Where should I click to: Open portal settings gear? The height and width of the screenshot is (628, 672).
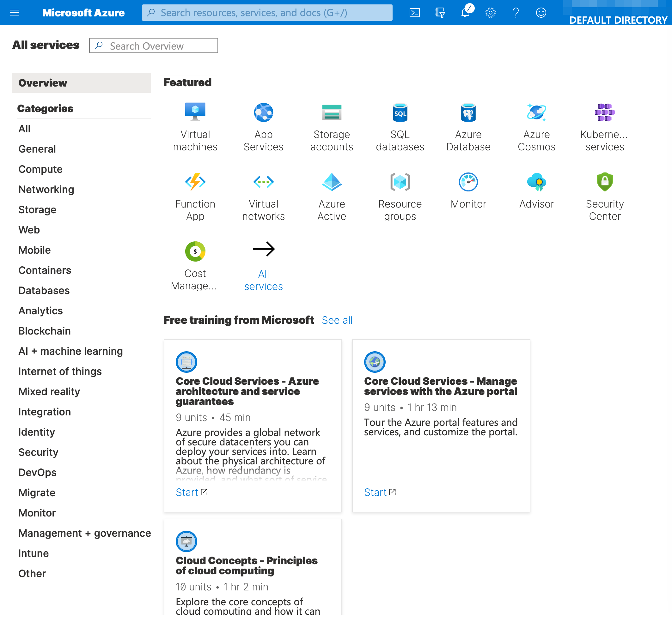point(491,13)
